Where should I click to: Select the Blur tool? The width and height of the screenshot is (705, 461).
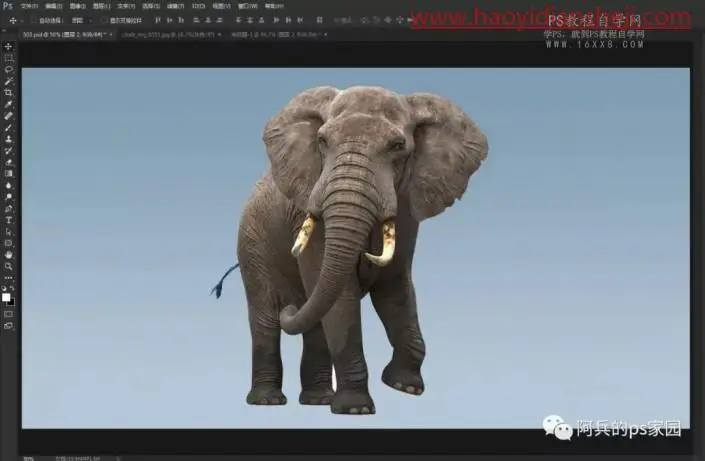(9, 185)
